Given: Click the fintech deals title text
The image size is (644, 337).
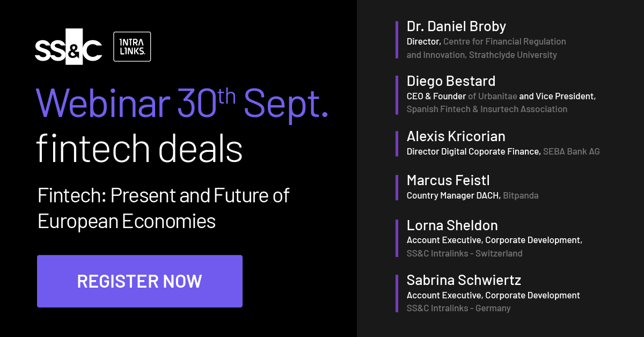Looking at the screenshot, I should click(140, 149).
